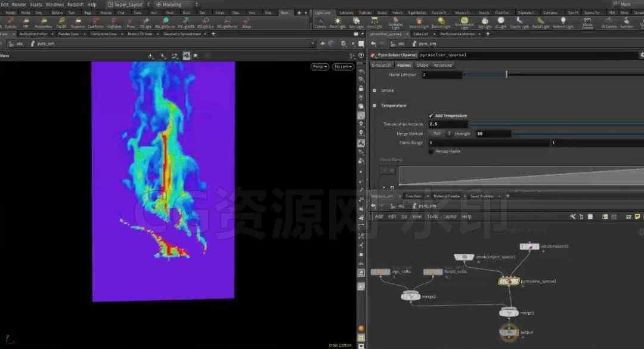The image size is (644, 349).
Task: Switch to the Material Palette tab
Action: click(446, 196)
